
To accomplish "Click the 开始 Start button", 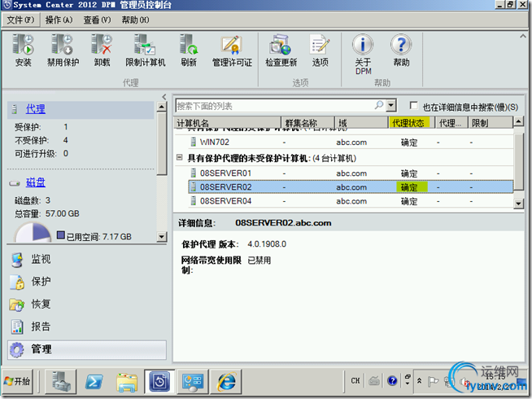I will (x=17, y=381).
